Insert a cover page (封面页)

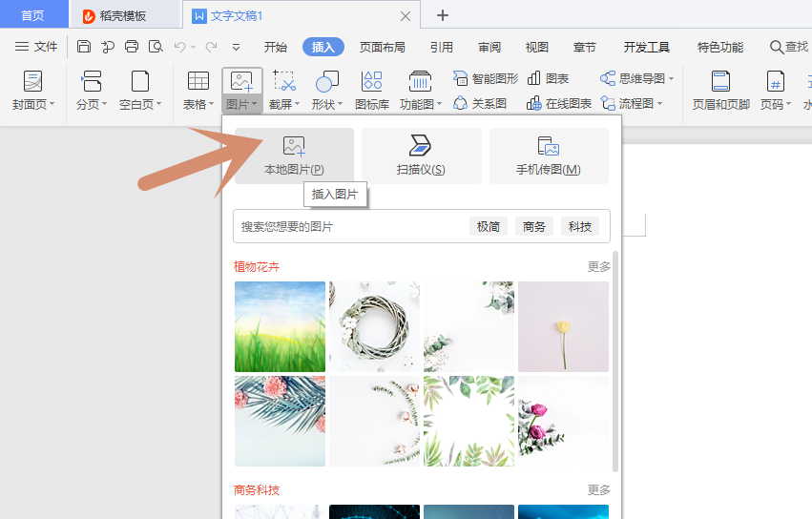[x=32, y=90]
